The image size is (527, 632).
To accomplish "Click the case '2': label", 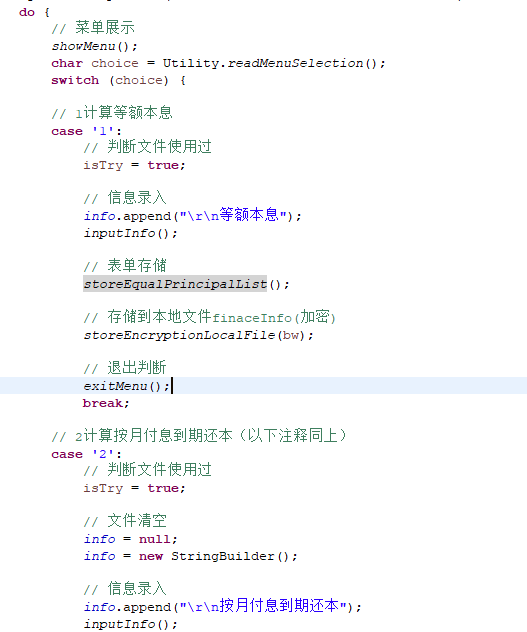I will coord(86,454).
